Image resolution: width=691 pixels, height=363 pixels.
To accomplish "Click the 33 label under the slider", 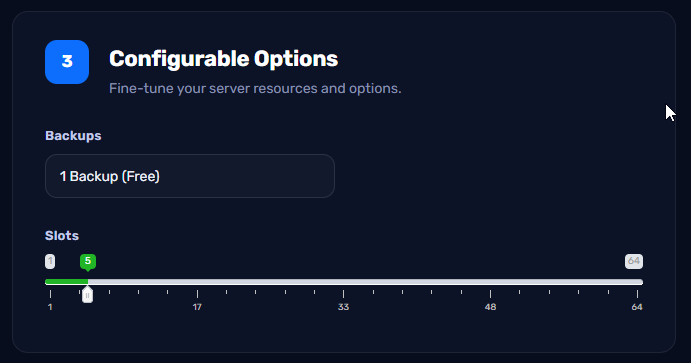I will 343,307.
